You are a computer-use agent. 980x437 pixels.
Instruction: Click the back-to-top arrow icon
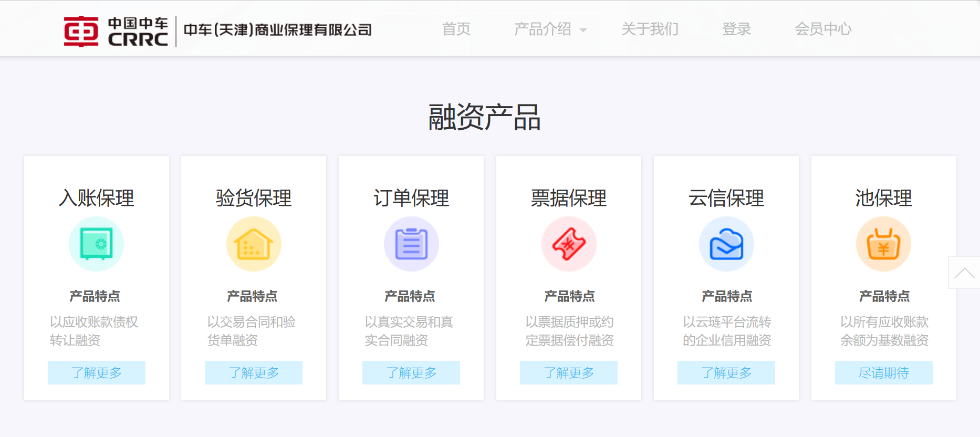point(964,273)
